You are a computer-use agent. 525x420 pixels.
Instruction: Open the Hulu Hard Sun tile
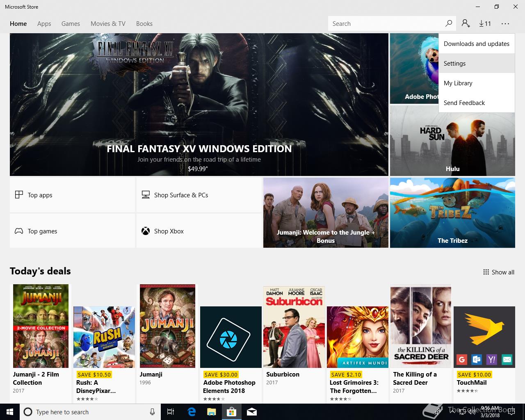452,141
